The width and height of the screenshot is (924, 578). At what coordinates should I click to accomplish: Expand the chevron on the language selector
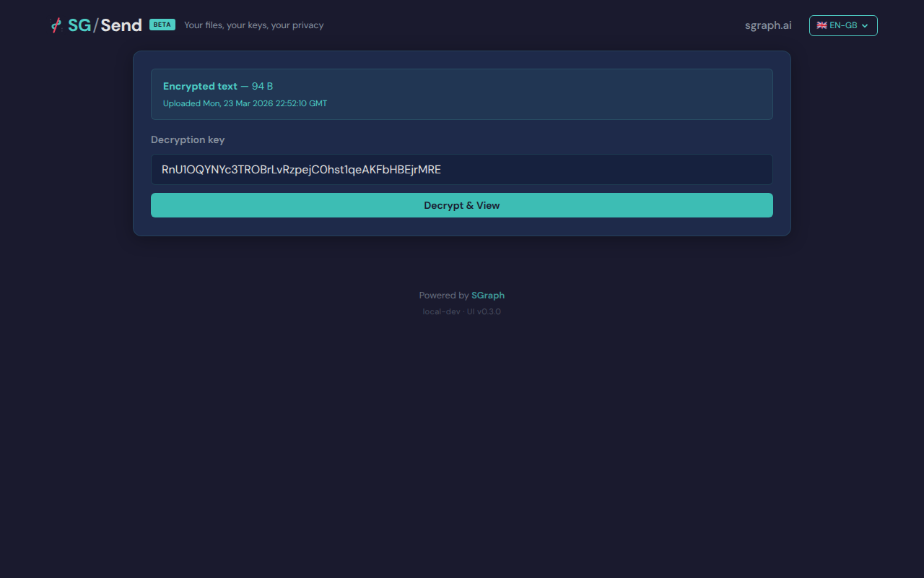(x=865, y=25)
